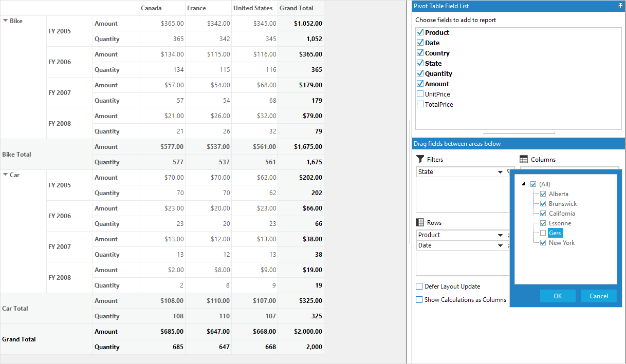Select the United States column header
Viewport: 626px width, 364px height.
[x=254, y=8]
